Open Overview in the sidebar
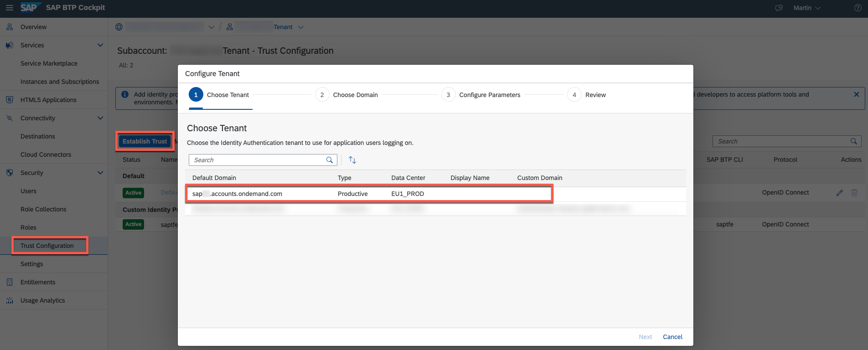Image resolution: width=868 pixels, height=350 pixels. (33, 27)
